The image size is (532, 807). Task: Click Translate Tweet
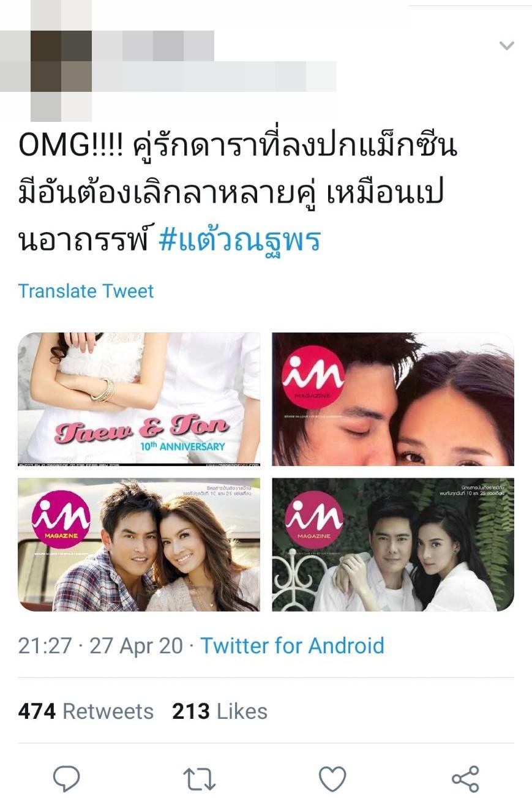[x=86, y=291]
